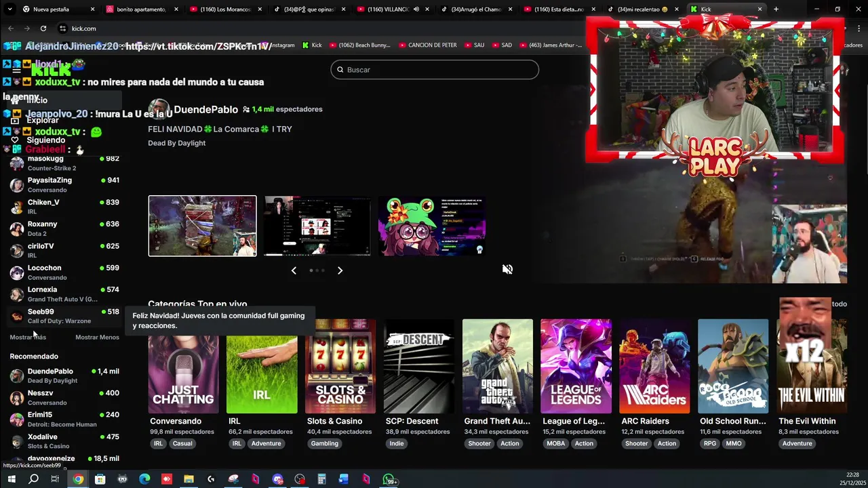Open Nesszv's avatar under Recomendado

click(x=17, y=398)
